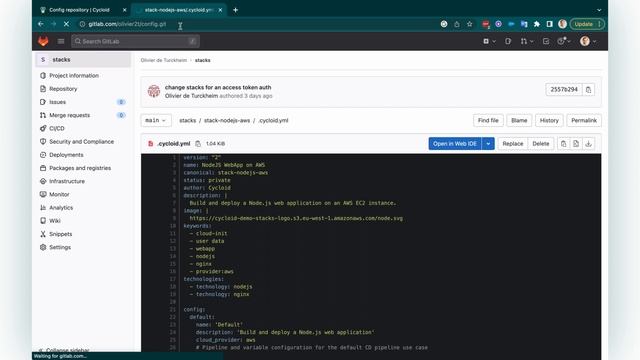Open Chrome extensions puzzle icon
640x360 pixels.
(537, 24)
